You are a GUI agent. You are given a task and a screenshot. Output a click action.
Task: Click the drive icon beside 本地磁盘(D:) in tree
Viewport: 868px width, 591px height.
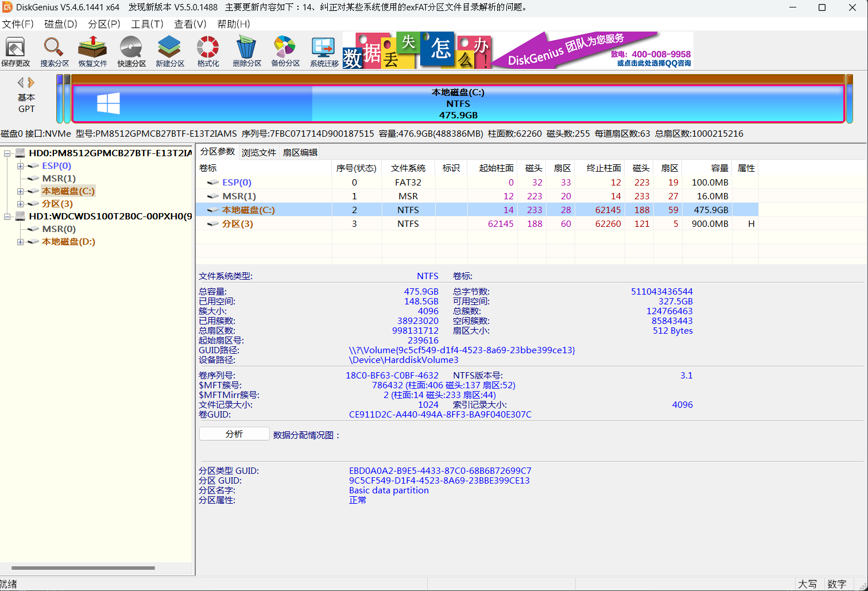pos(33,242)
